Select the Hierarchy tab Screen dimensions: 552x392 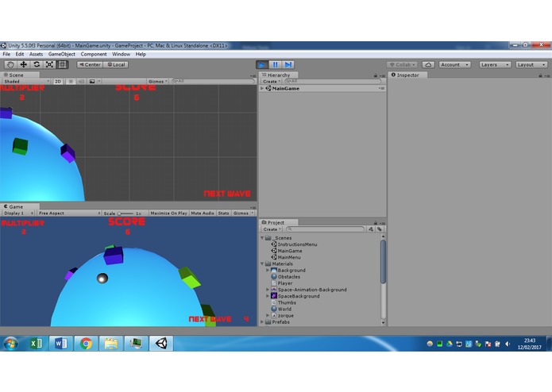(x=279, y=75)
